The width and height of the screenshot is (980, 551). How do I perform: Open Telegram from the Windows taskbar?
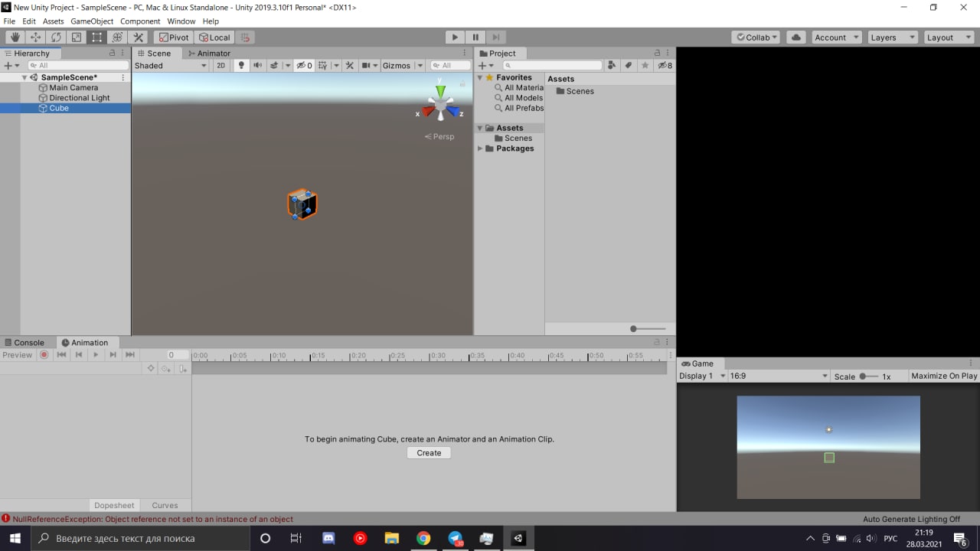456,539
